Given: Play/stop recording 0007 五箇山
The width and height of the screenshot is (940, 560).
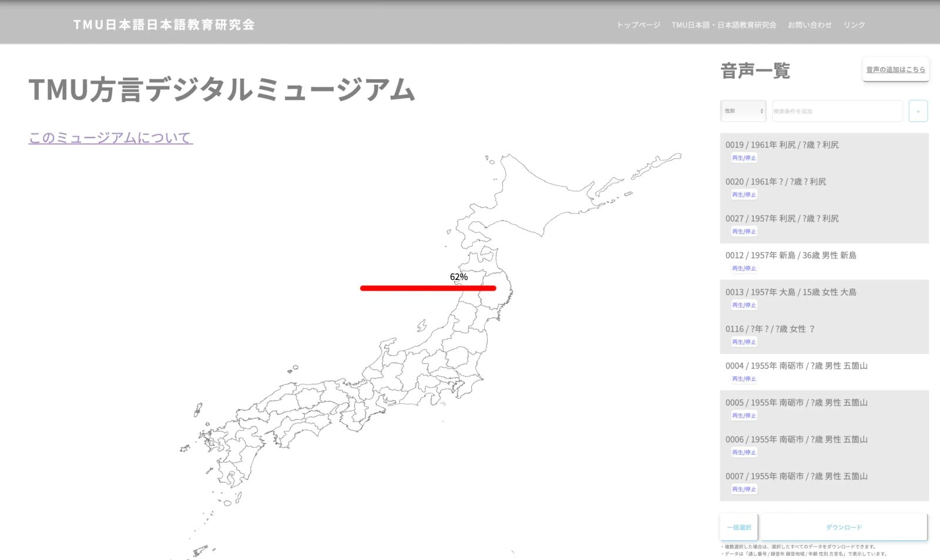Looking at the screenshot, I should pyautogui.click(x=744, y=490).
